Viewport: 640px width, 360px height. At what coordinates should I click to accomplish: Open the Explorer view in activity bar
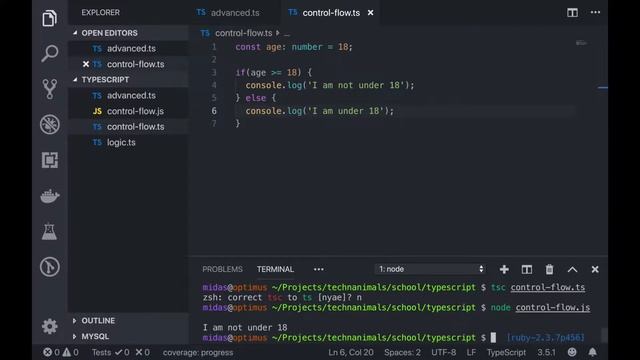[x=49, y=18]
